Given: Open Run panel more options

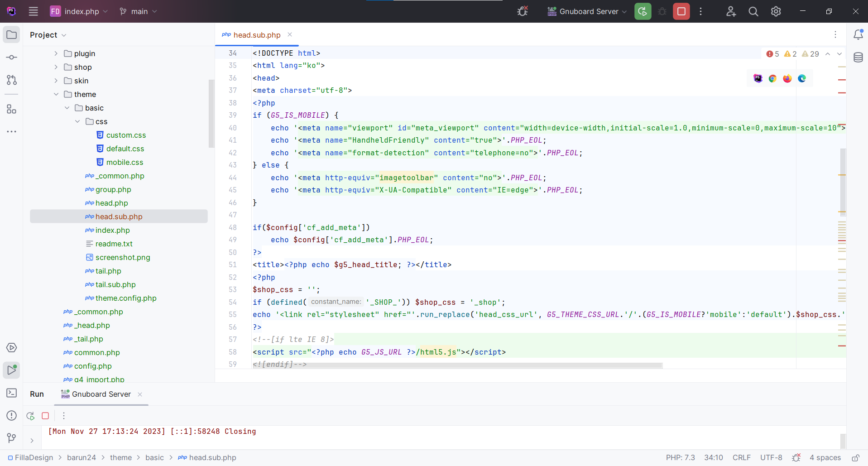Looking at the screenshot, I should click(64, 416).
